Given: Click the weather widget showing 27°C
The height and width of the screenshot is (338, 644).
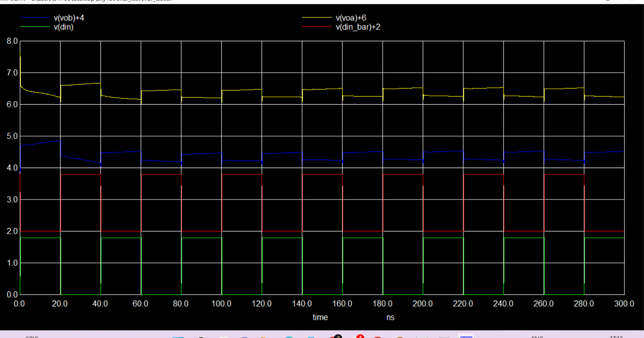Looking at the screenshot, I should coord(32,336).
